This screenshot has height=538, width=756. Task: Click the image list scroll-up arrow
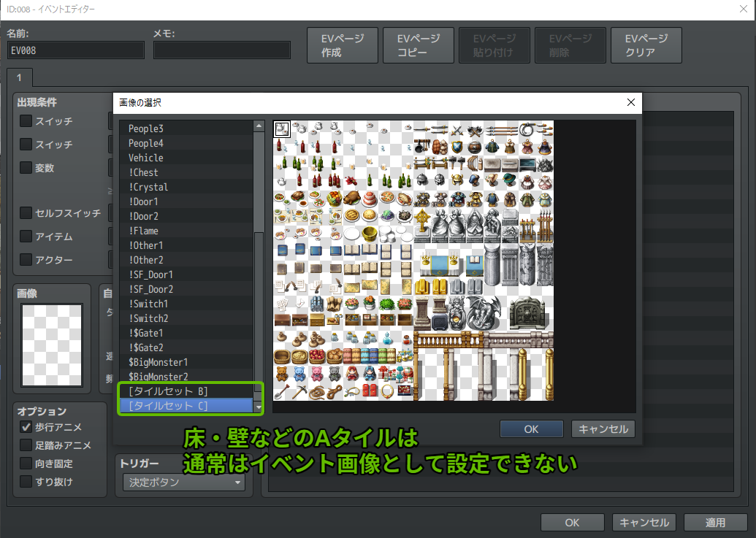pos(259,126)
